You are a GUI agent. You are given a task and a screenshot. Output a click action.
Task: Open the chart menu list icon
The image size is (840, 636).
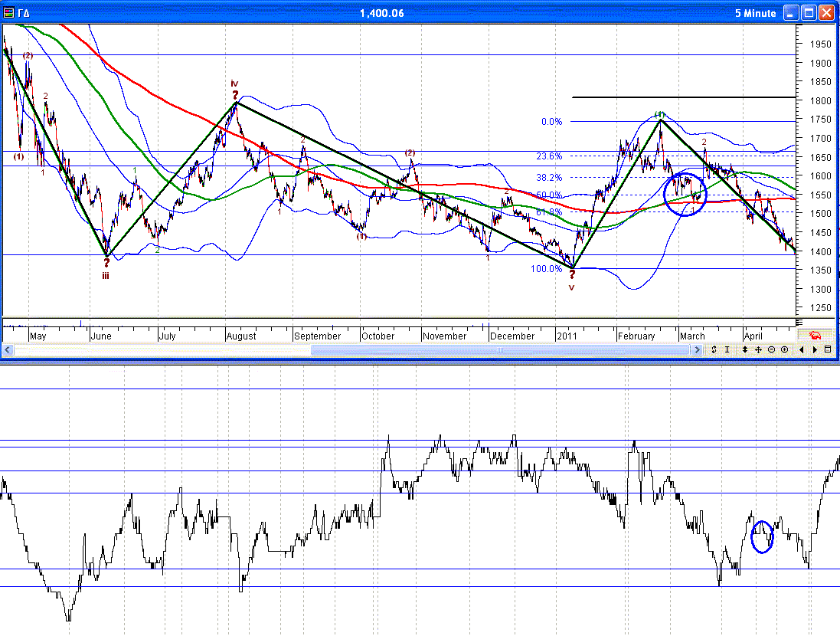point(828,349)
